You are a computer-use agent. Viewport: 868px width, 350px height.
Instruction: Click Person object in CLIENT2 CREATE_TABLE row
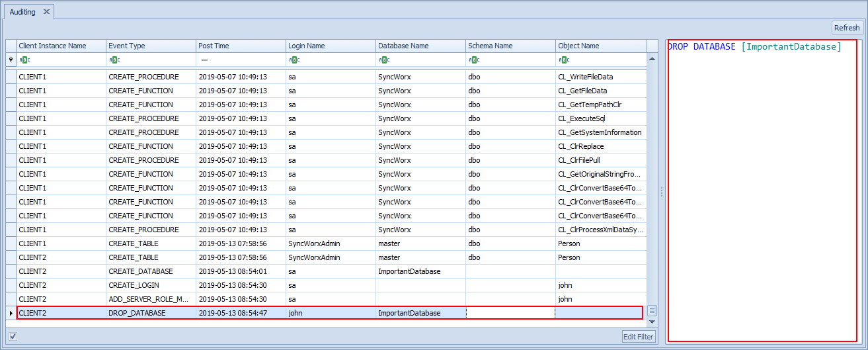point(569,257)
